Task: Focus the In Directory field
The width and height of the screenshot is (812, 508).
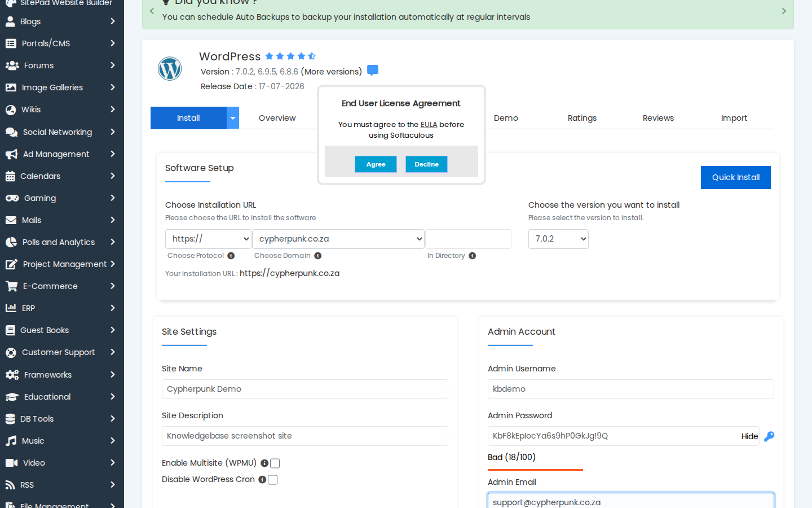Action: (x=468, y=239)
